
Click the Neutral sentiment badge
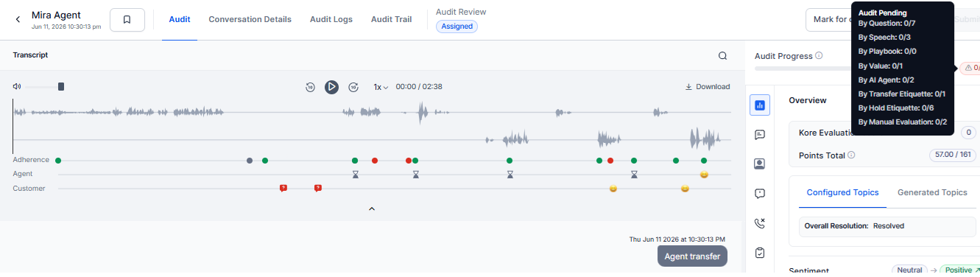pyautogui.click(x=910, y=270)
